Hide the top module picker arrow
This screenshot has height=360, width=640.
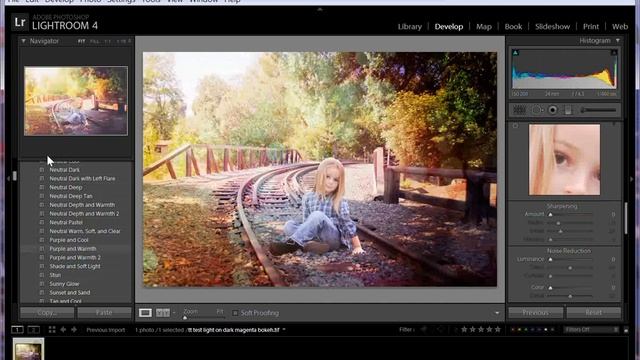pos(320,9)
